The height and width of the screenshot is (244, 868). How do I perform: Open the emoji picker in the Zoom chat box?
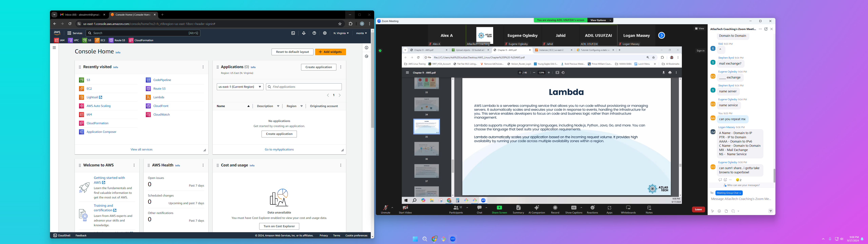pos(719,211)
